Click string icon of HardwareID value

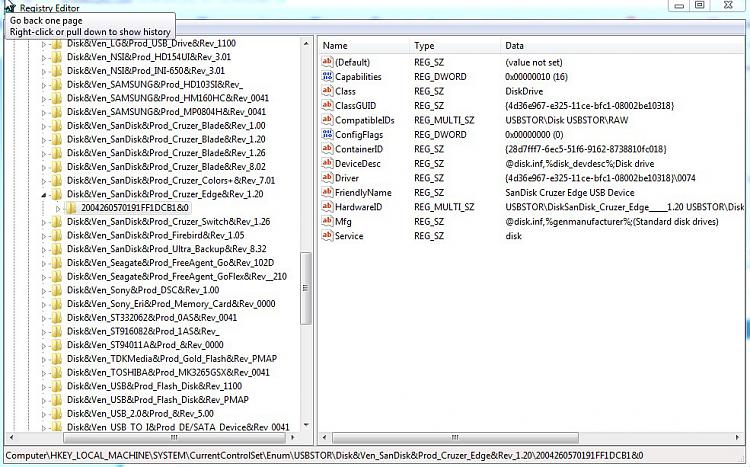pos(327,206)
